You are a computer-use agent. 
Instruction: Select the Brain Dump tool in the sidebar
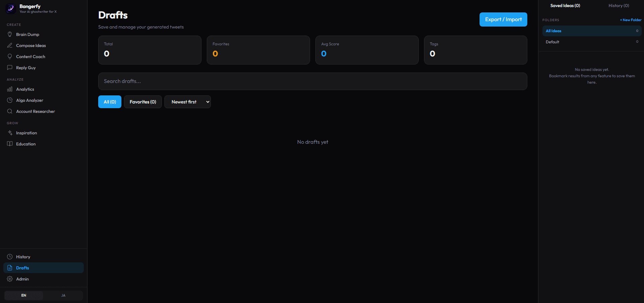pyautogui.click(x=27, y=34)
